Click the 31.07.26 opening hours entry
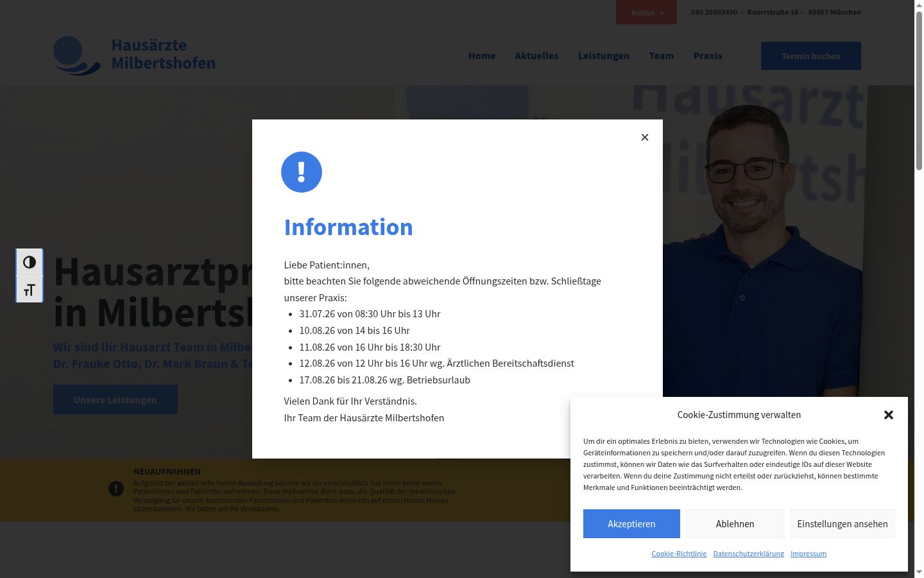924x578 pixels. click(x=370, y=314)
